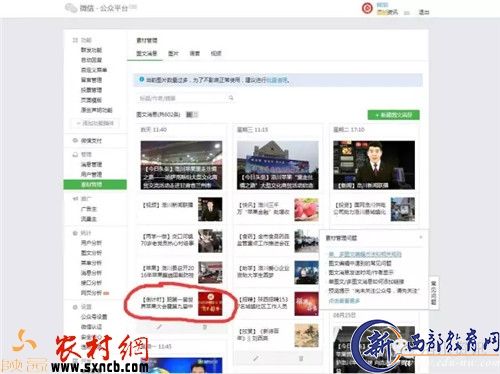Open the 星期二 17:10 news anchor cover image
Image resolution: width=500 pixels, height=374 pixels.
tap(374, 165)
